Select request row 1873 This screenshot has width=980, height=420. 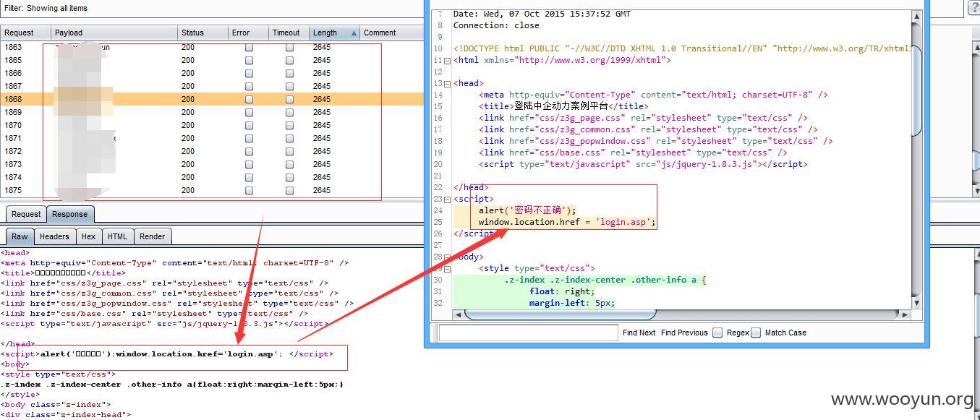click(x=212, y=164)
